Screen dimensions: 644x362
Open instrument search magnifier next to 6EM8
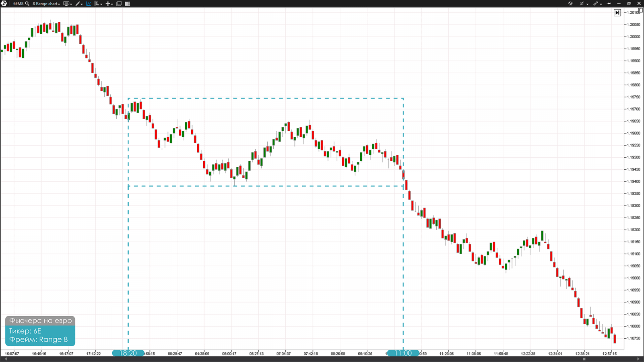[x=27, y=4]
